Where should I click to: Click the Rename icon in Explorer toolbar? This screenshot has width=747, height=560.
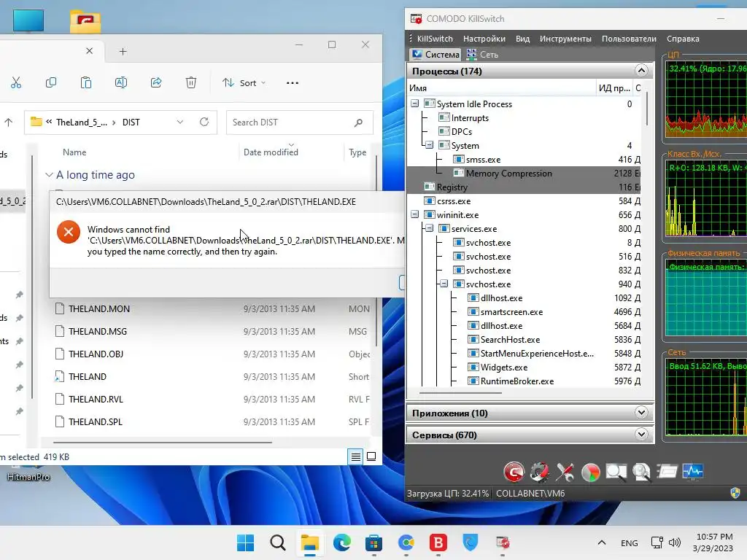coord(121,83)
